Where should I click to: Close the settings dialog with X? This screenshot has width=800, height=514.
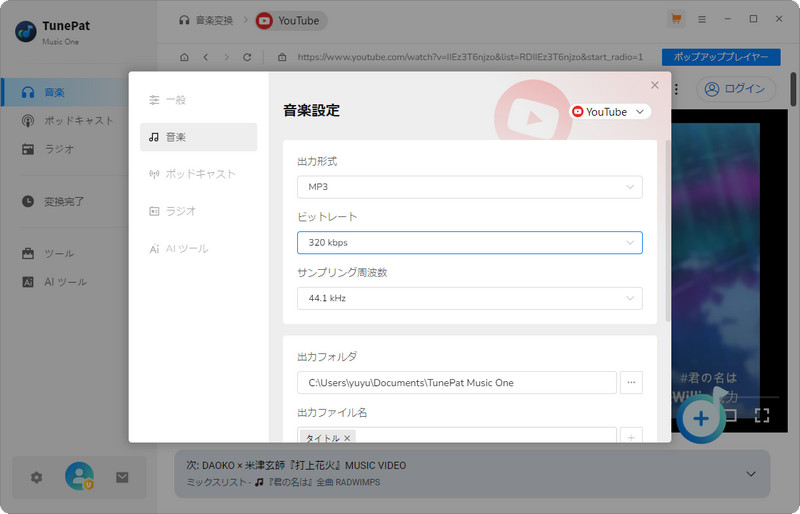click(655, 85)
